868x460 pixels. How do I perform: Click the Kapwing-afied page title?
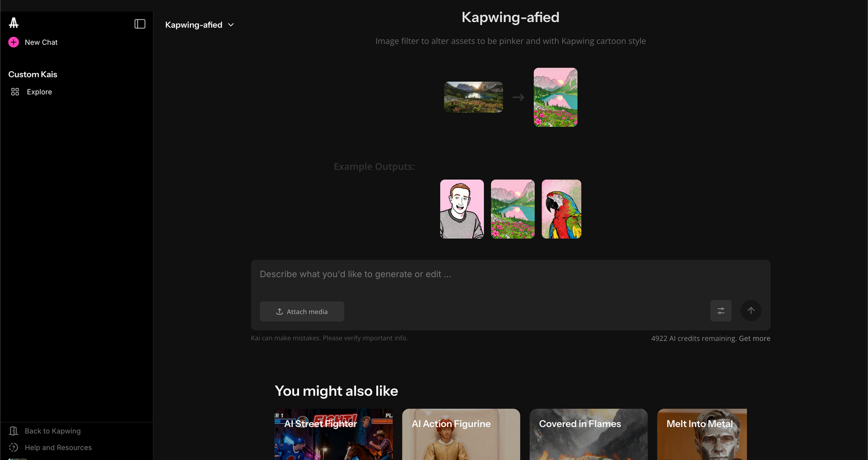point(510,17)
